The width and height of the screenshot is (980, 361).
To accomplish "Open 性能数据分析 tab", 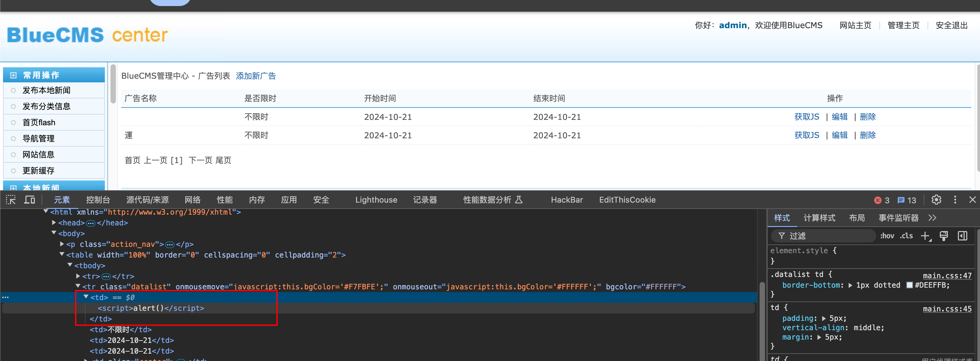I will [493, 200].
